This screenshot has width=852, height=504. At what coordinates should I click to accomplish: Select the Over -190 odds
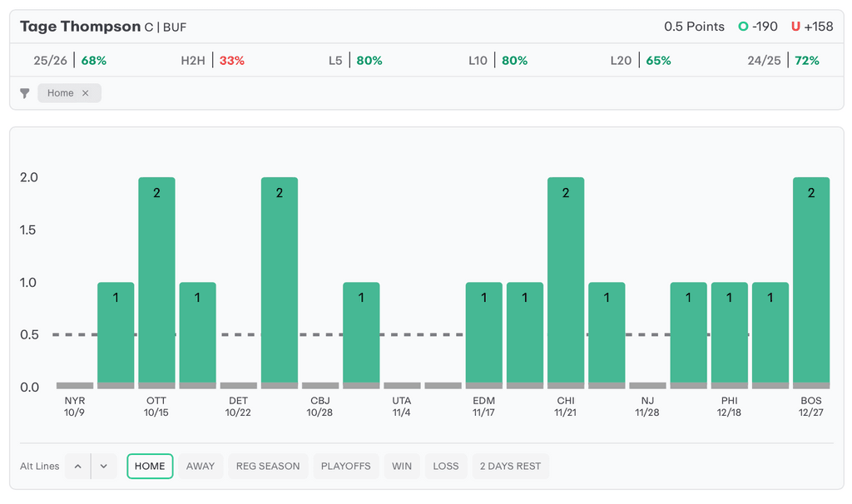tap(757, 27)
